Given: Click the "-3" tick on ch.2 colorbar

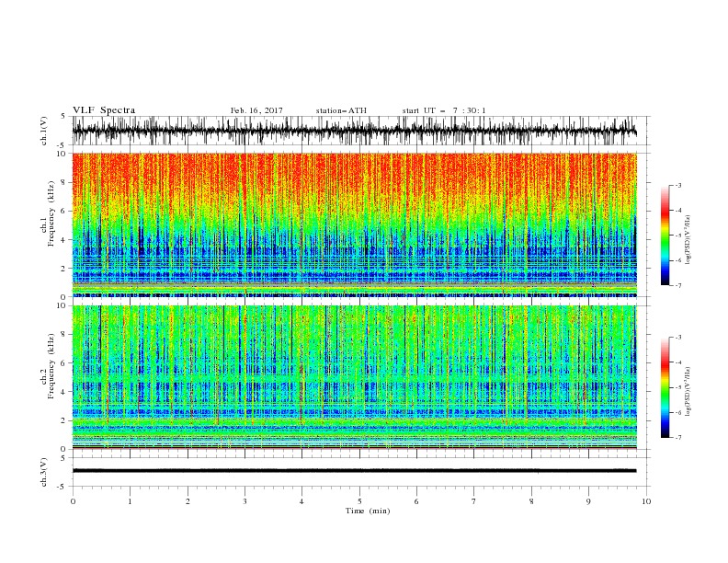Looking at the screenshot, I should click(677, 338).
